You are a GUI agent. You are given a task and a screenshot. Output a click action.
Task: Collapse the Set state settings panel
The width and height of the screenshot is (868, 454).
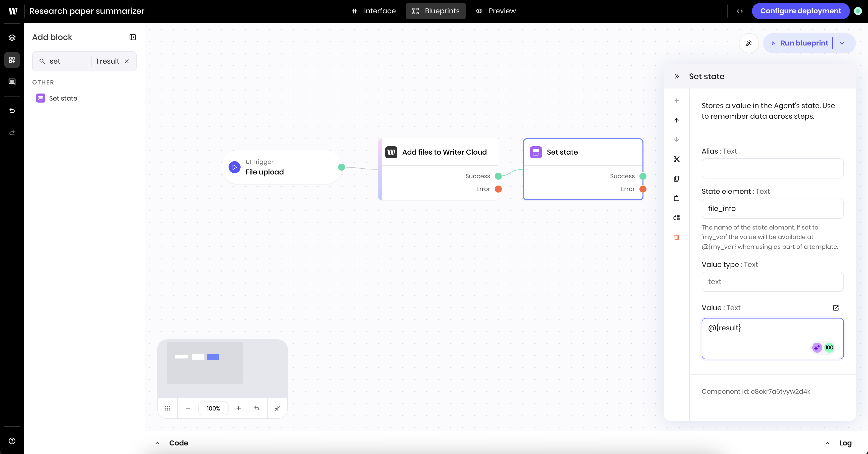677,76
